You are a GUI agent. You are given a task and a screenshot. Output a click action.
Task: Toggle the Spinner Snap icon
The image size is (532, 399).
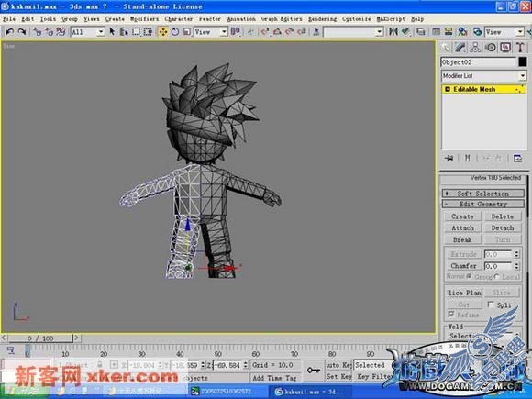click(301, 32)
